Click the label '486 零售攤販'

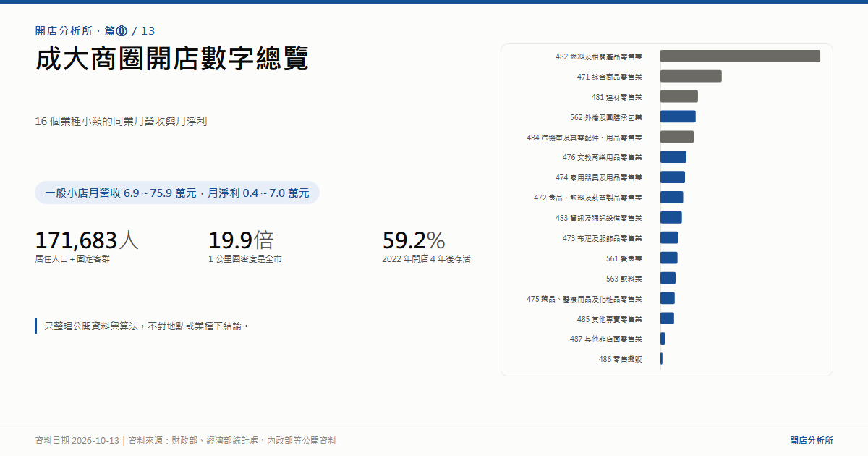pyautogui.click(x=620, y=360)
